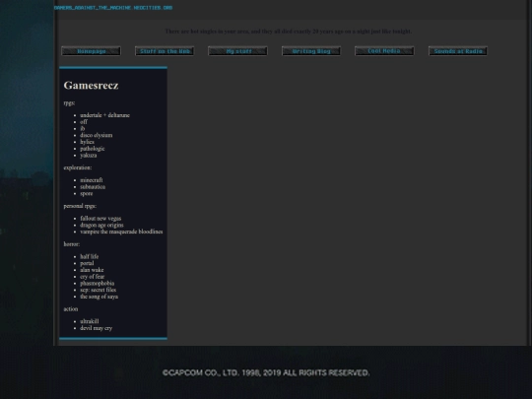Click the 'spore' entry
Screen dimensions: 532x399
tap(86, 193)
